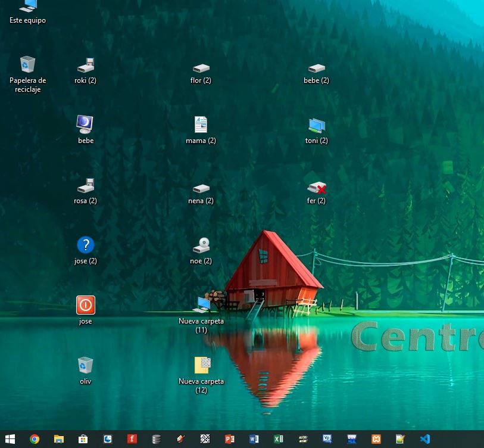Open File Explorer from the taskbar
Image resolution: width=484 pixels, height=448 pixels.
tap(59, 439)
